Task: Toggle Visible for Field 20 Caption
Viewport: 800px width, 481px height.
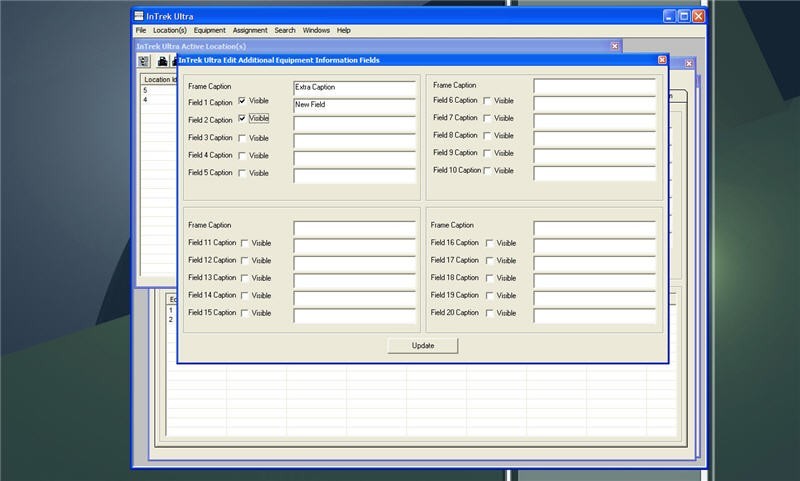Action: tap(489, 313)
